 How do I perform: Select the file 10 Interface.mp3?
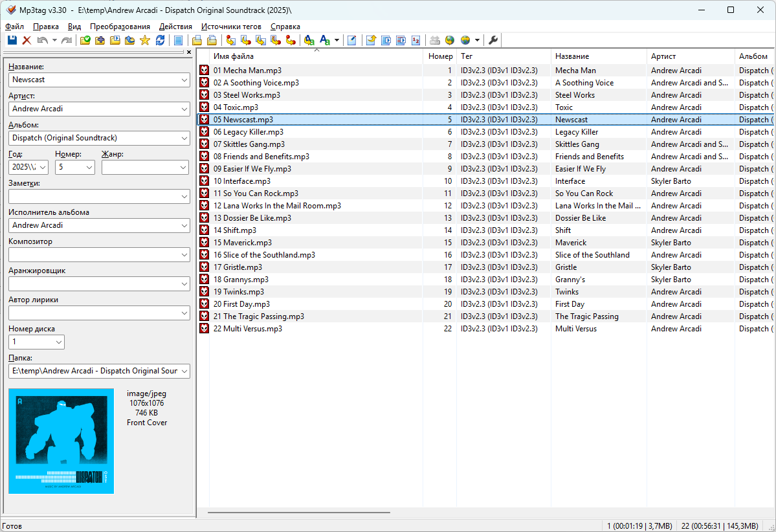pyautogui.click(x=242, y=181)
